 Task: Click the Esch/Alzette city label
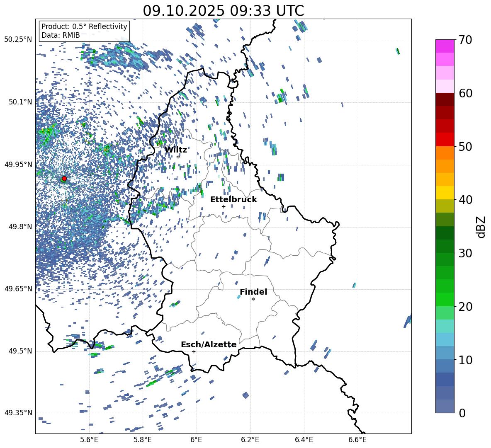pyautogui.click(x=209, y=345)
